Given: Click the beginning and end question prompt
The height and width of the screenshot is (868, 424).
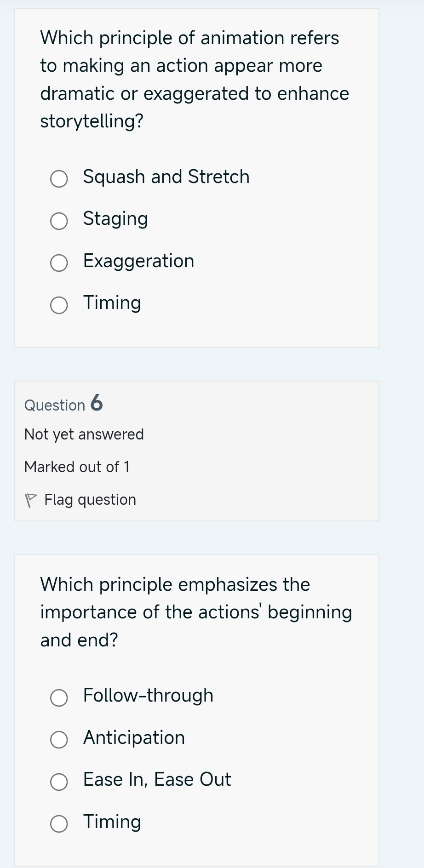Looking at the screenshot, I should [x=195, y=611].
